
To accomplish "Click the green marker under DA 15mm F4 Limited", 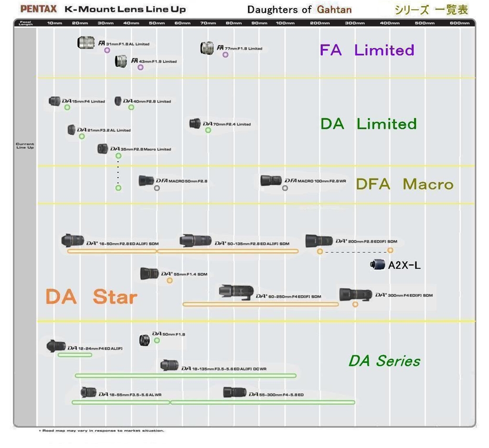I will pos(67,107).
